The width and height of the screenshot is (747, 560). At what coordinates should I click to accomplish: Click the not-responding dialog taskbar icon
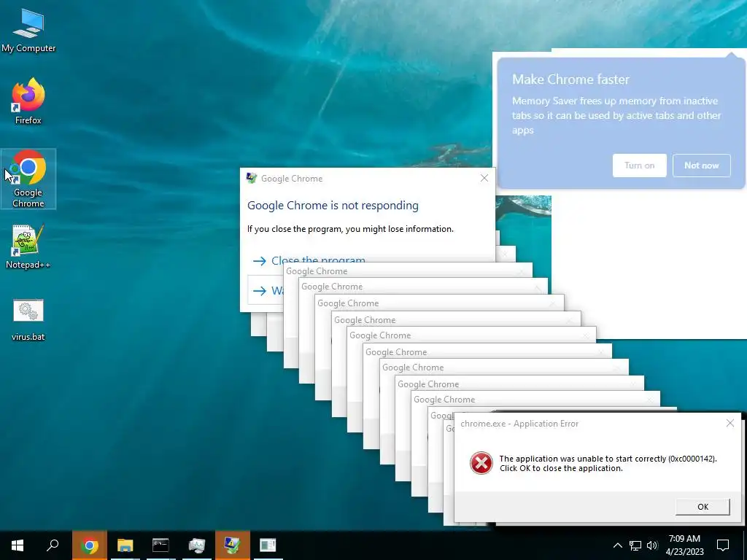(x=233, y=545)
